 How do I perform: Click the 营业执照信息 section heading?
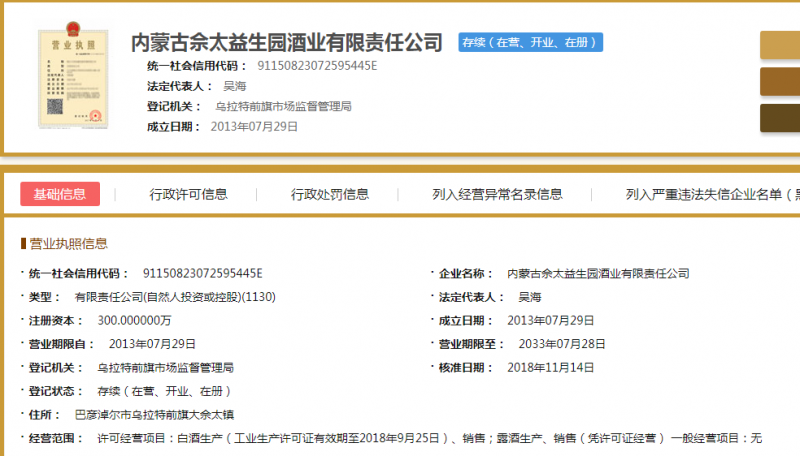(68, 243)
